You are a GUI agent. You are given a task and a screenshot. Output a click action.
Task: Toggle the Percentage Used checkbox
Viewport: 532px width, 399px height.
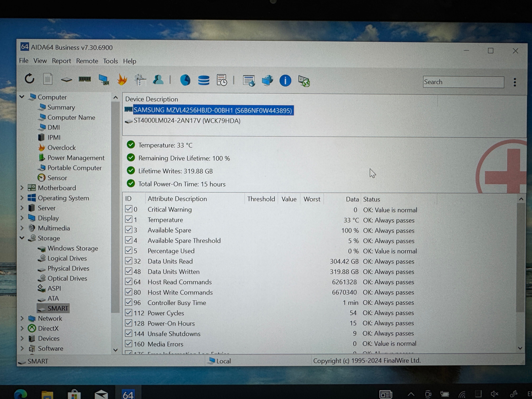click(129, 250)
